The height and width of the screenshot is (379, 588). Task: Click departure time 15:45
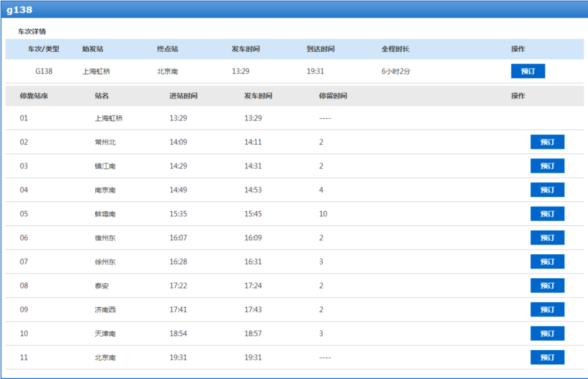pos(253,214)
